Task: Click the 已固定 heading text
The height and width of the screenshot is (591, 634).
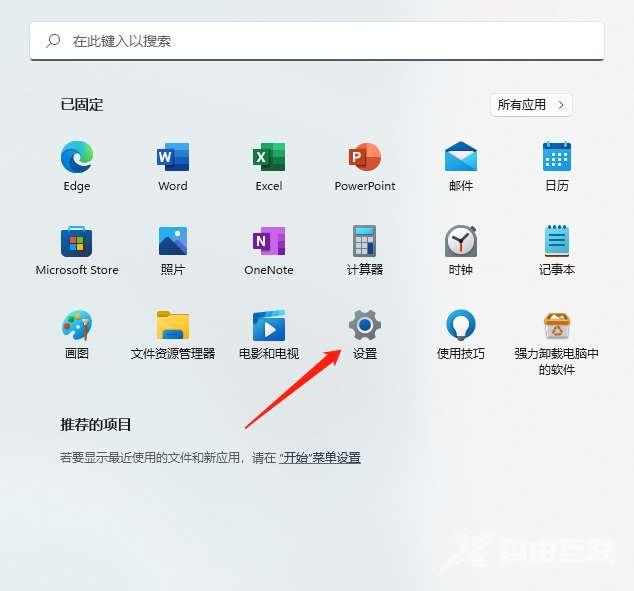Action: [x=82, y=105]
